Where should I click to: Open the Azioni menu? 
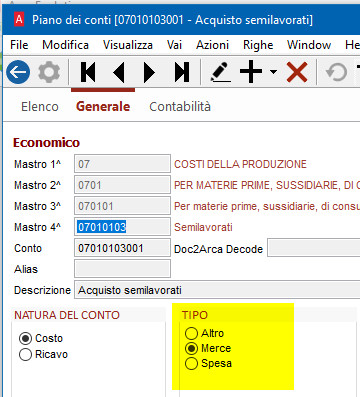tap(212, 45)
